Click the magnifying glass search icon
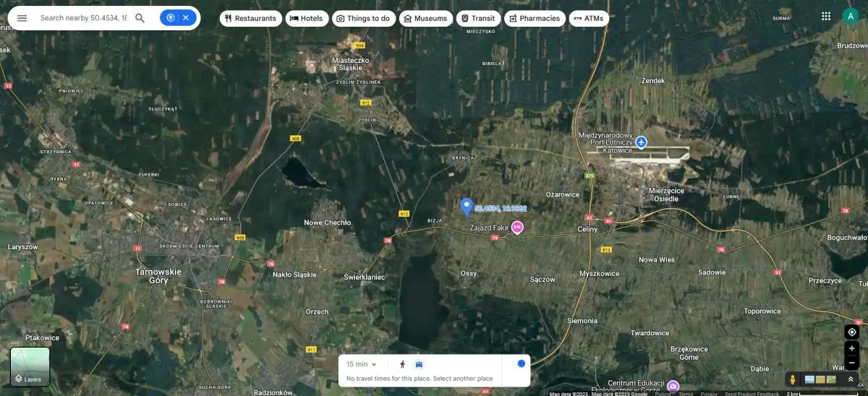 click(x=140, y=18)
